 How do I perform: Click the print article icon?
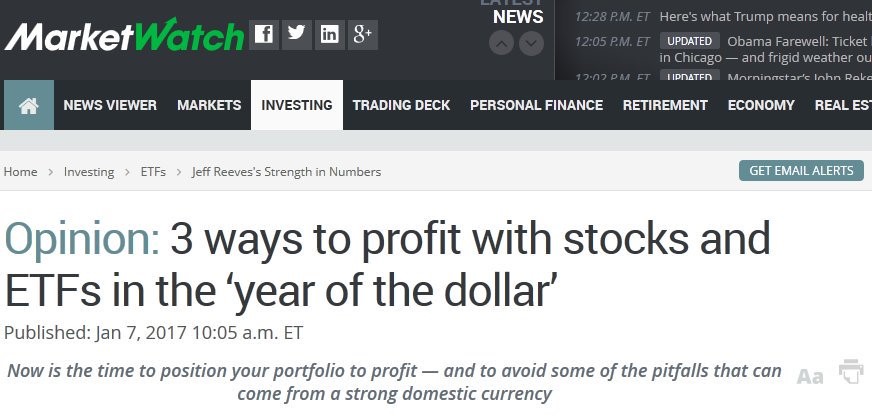click(851, 373)
